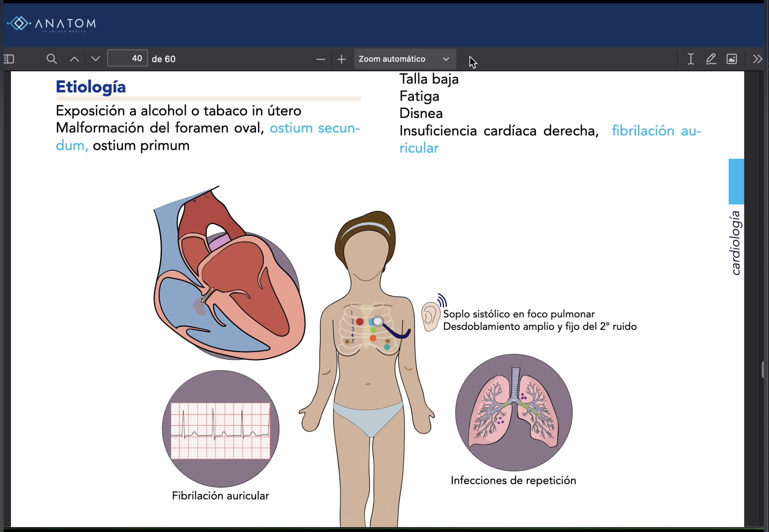The height and width of the screenshot is (532, 769).
Task: Activate the draw pencil tool
Action: pyautogui.click(x=711, y=59)
